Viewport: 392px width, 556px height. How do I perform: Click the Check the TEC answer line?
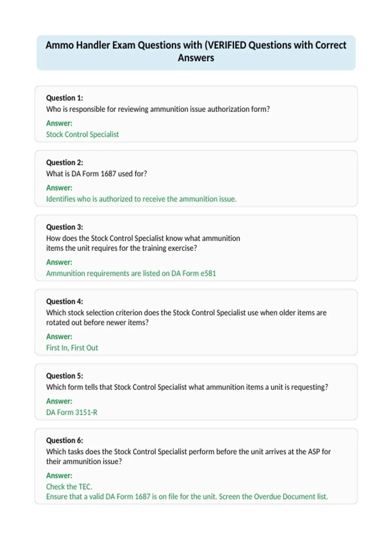click(69, 487)
